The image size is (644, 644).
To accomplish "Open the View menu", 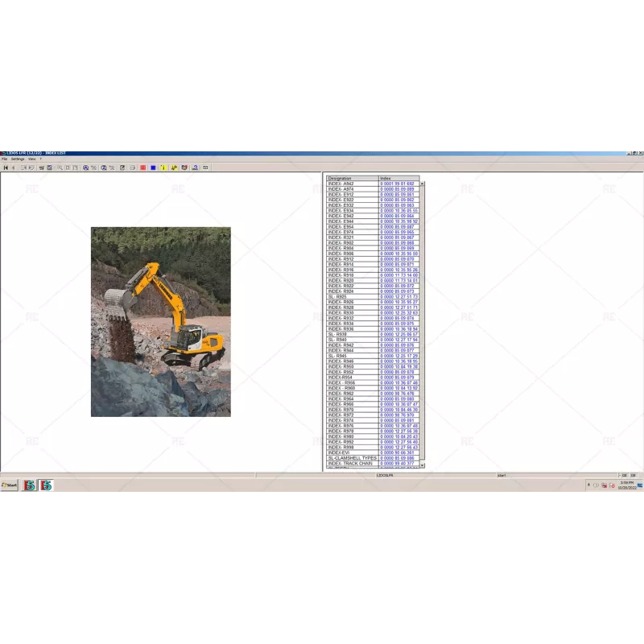I will pyautogui.click(x=32, y=159).
